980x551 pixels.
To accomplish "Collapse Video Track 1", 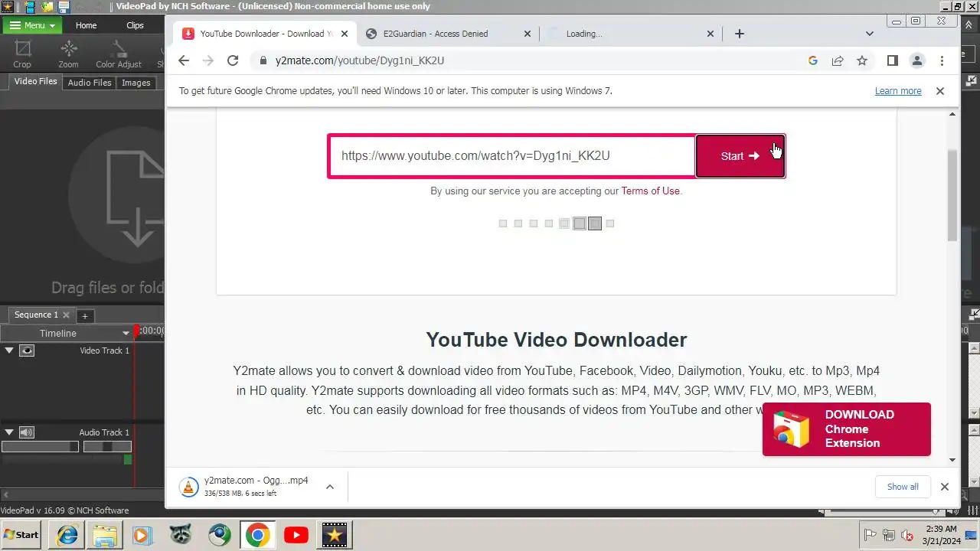I will click(9, 350).
